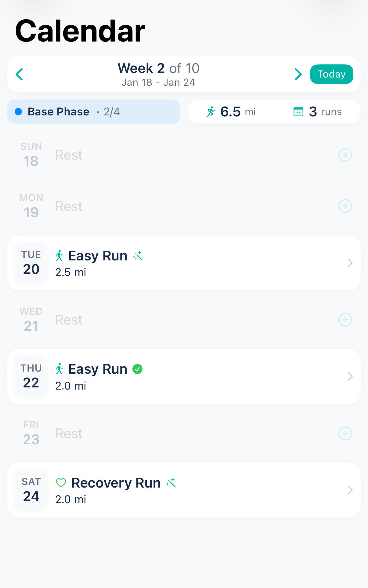Click the blue Base Phase dot

coord(18,112)
